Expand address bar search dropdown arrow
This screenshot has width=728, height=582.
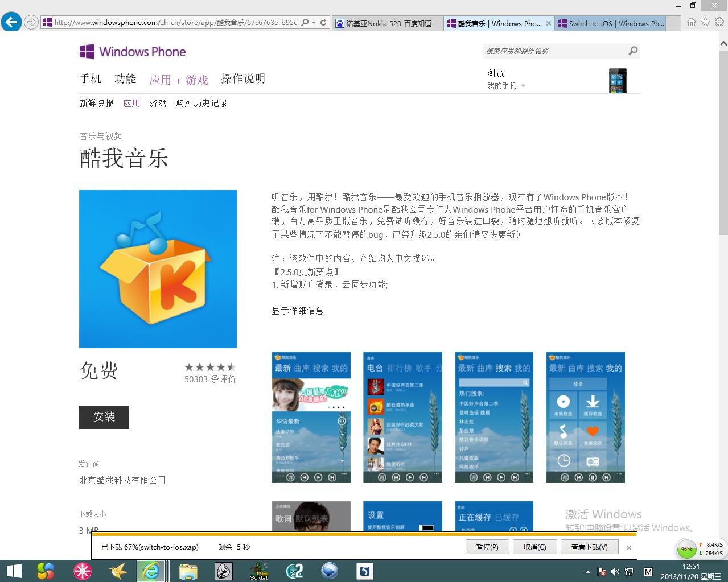(314, 23)
